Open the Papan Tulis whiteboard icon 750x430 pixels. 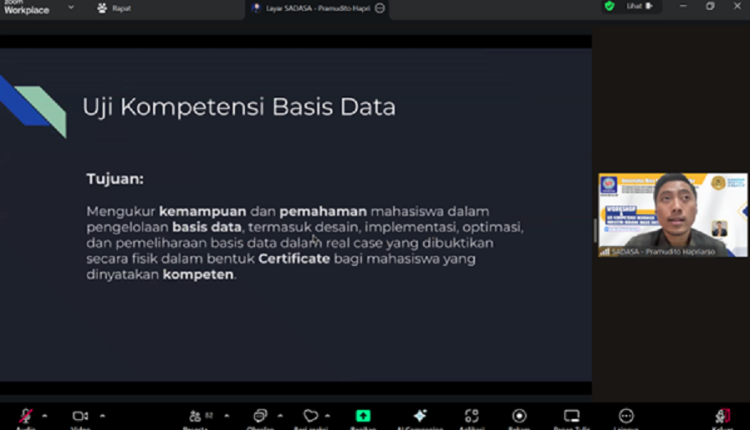tap(572, 416)
